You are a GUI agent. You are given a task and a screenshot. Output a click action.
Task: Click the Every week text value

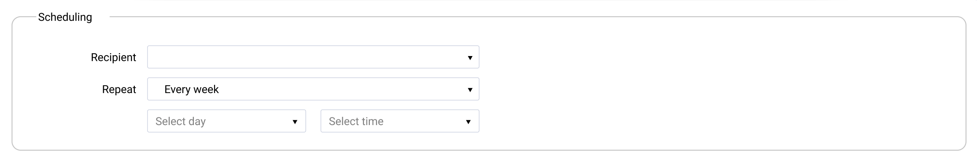click(x=191, y=89)
